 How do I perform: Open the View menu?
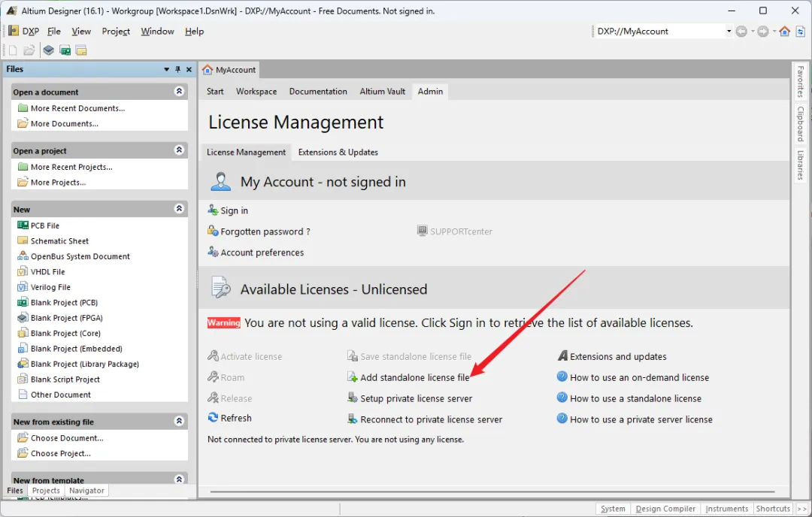click(x=81, y=31)
